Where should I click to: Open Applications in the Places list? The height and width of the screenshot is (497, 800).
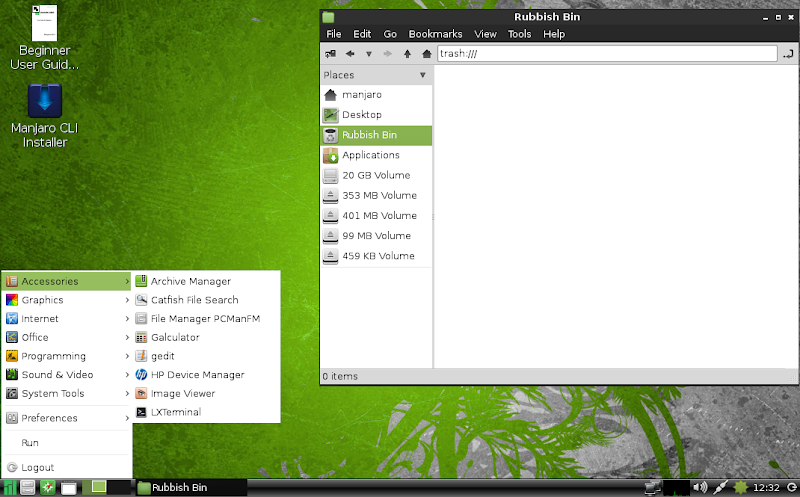(377, 155)
